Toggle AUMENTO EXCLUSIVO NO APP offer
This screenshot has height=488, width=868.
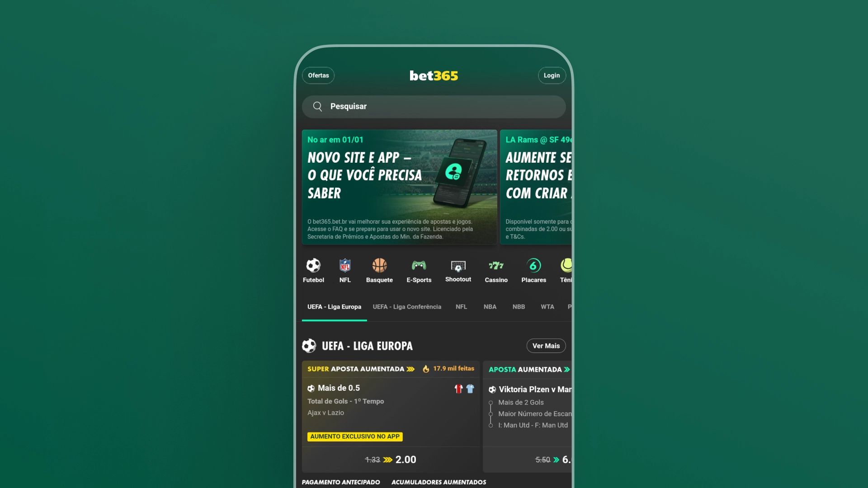355,436
